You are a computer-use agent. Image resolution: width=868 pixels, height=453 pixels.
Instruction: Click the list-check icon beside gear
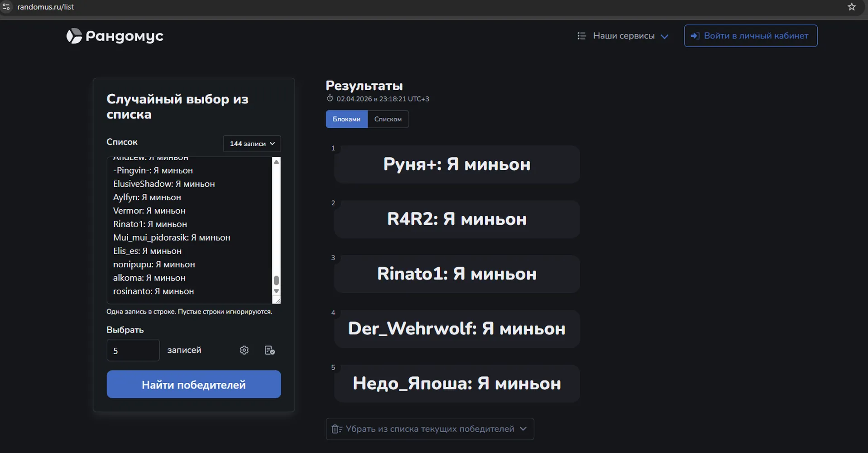[x=269, y=350]
